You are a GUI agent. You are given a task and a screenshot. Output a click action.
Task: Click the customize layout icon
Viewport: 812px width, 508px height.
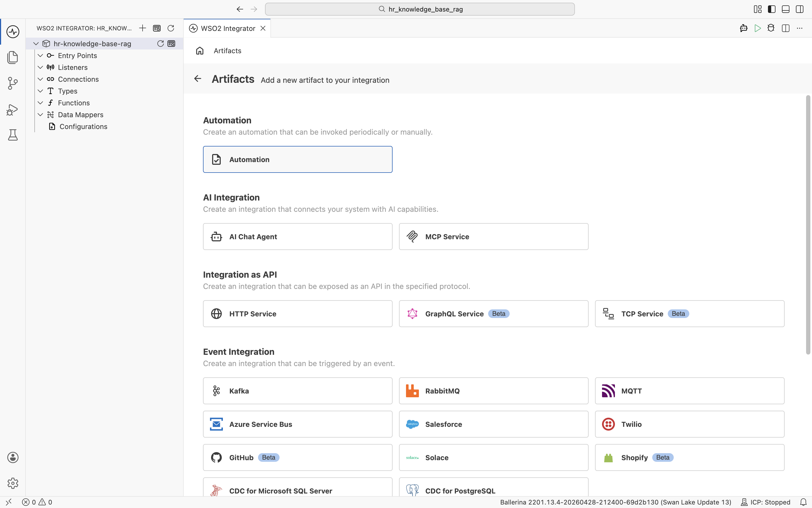(758, 9)
